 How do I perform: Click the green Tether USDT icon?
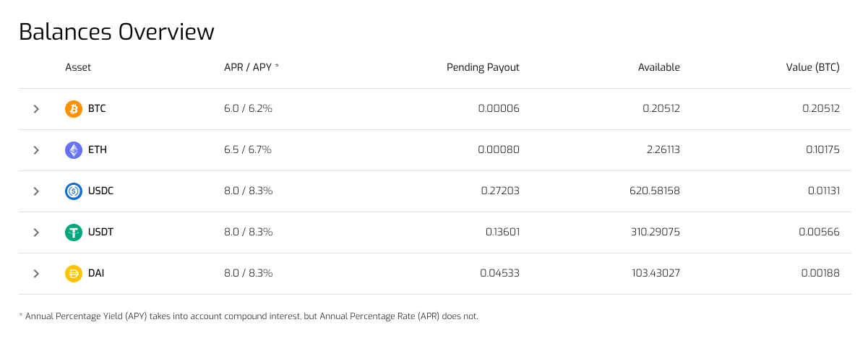74,233
